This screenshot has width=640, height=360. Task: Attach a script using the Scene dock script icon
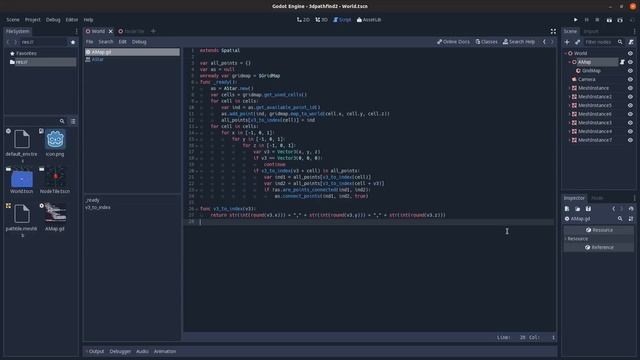click(x=631, y=42)
